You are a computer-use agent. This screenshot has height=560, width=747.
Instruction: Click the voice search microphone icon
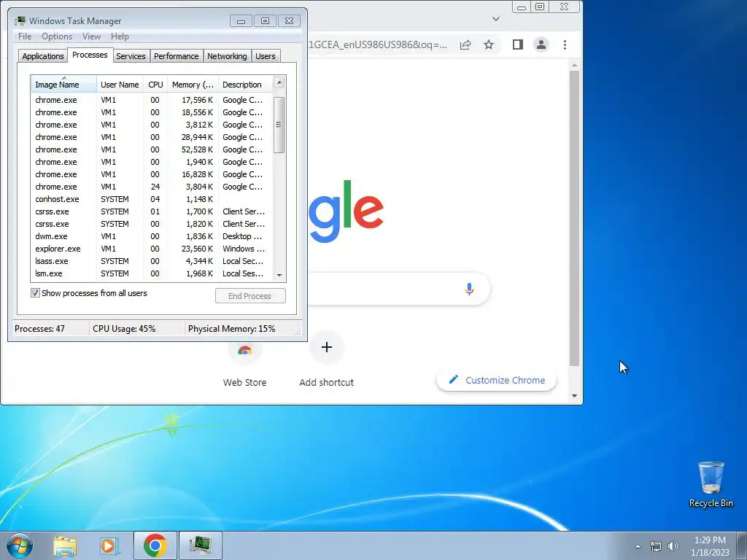tap(469, 289)
